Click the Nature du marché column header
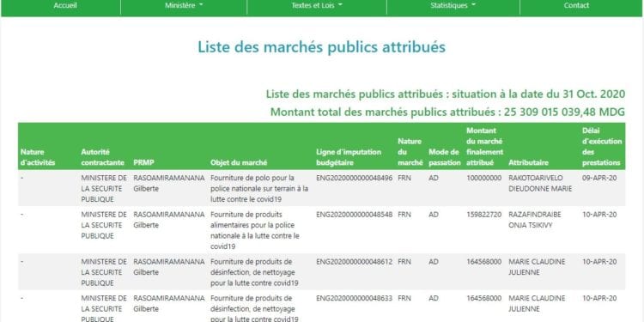Viewport: 644px width, 322px height. coord(410,152)
